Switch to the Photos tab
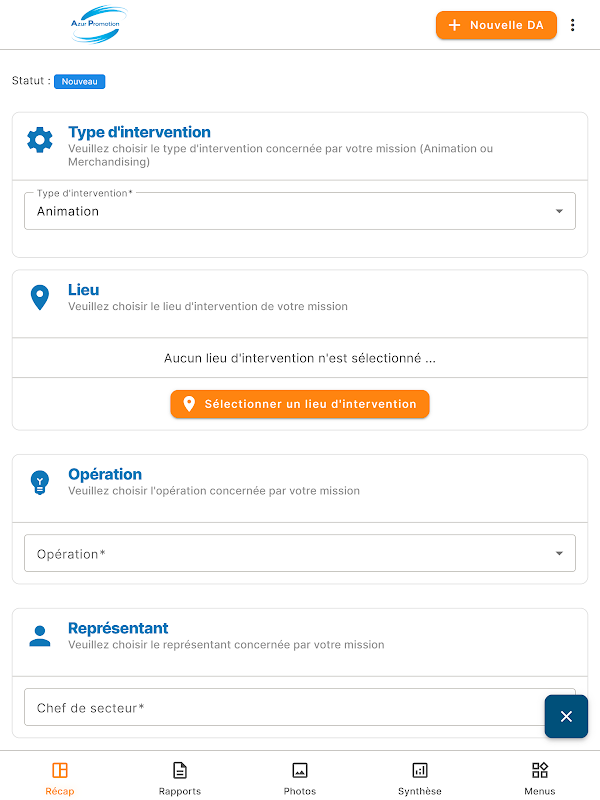This screenshot has height=800, width=600. [299, 779]
